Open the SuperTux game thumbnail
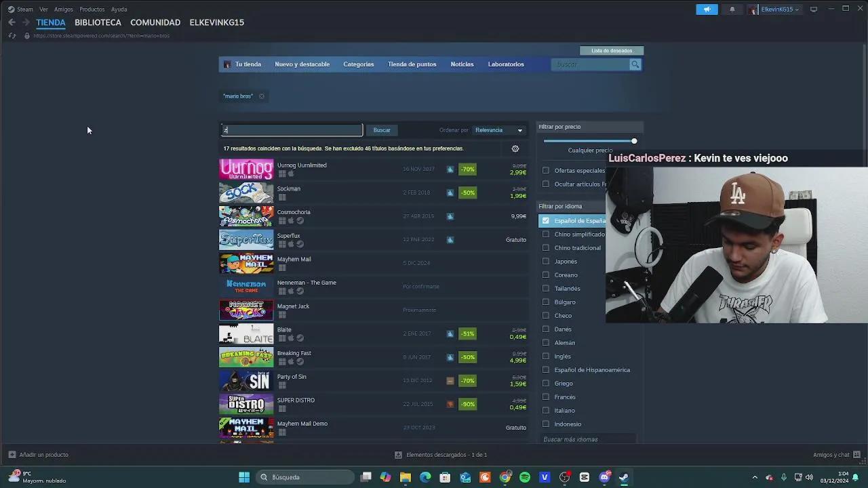This screenshot has height=488, width=868. [x=245, y=239]
